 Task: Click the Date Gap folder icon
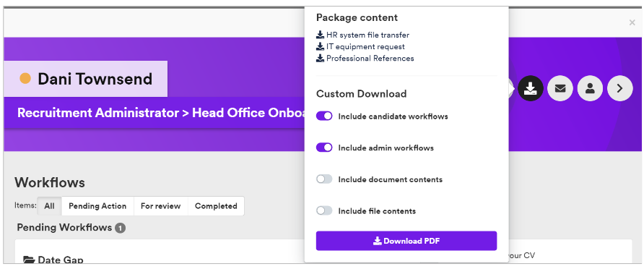point(29,260)
